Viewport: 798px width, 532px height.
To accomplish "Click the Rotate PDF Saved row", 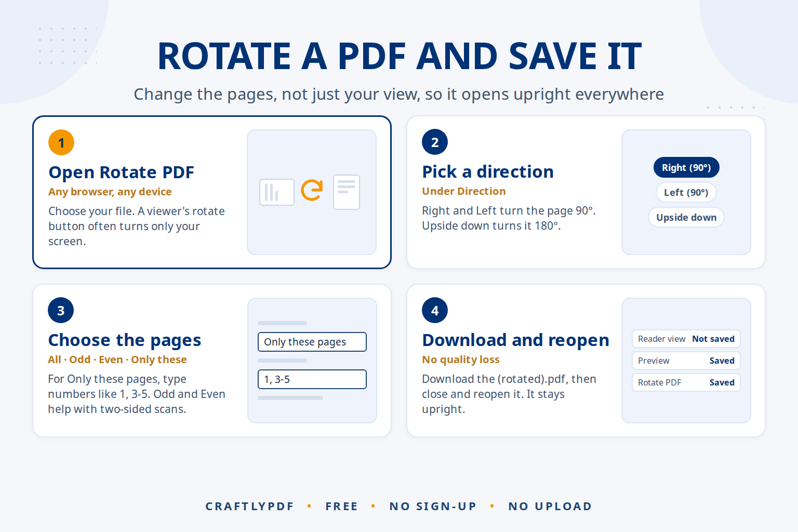I will tap(686, 382).
